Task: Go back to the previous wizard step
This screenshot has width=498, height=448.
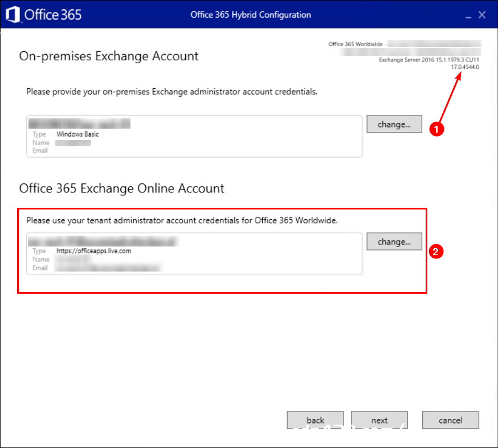Action: 315,420
